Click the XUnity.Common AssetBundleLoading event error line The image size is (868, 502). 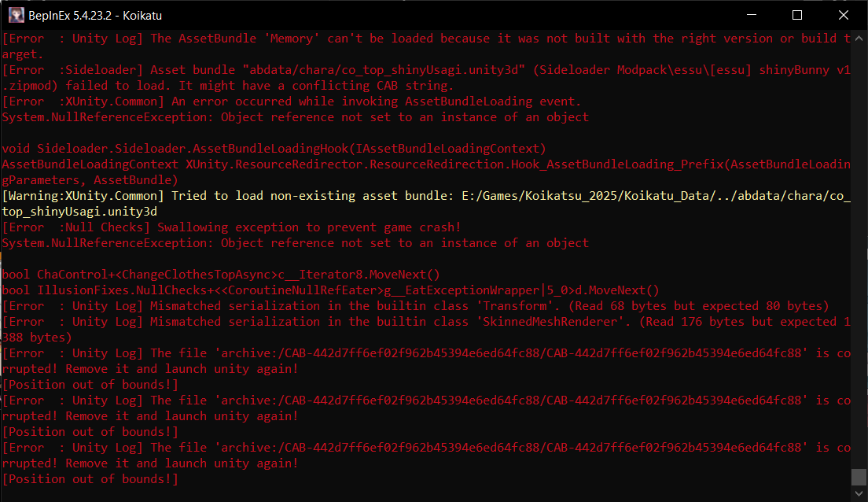pyautogui.click(x=291, y=102)
